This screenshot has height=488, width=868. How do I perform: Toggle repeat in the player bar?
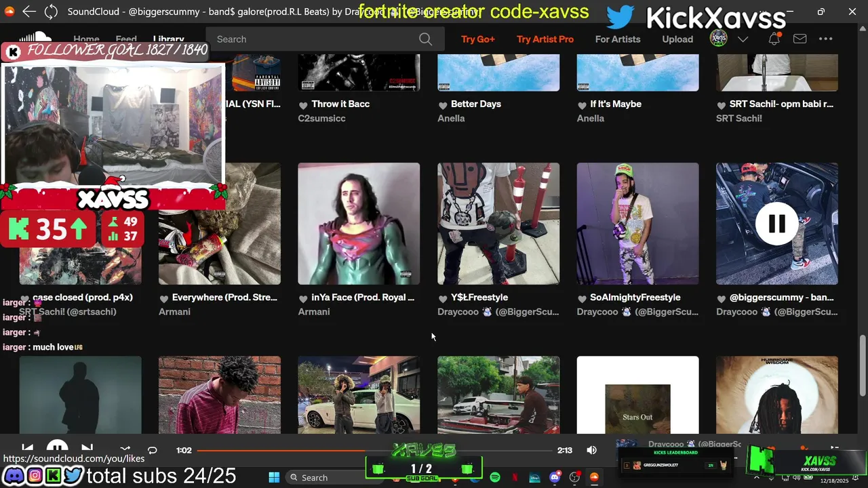(153, 450)
